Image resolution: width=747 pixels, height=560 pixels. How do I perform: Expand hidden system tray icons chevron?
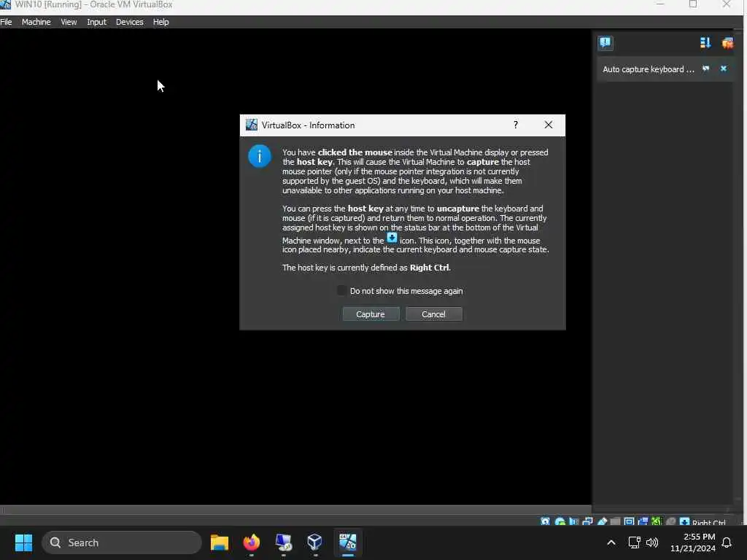[611, 542]
